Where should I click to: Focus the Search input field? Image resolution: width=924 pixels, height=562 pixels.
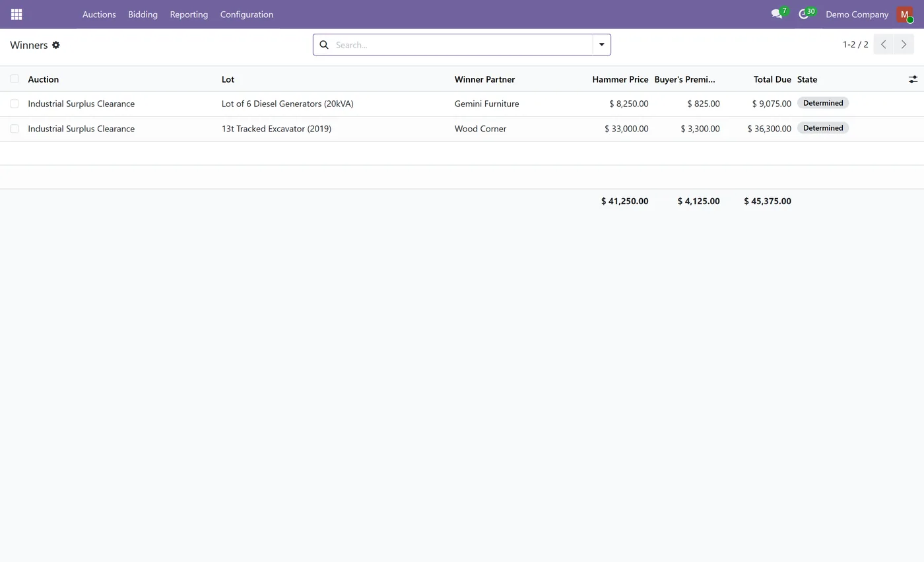[462, 45]
